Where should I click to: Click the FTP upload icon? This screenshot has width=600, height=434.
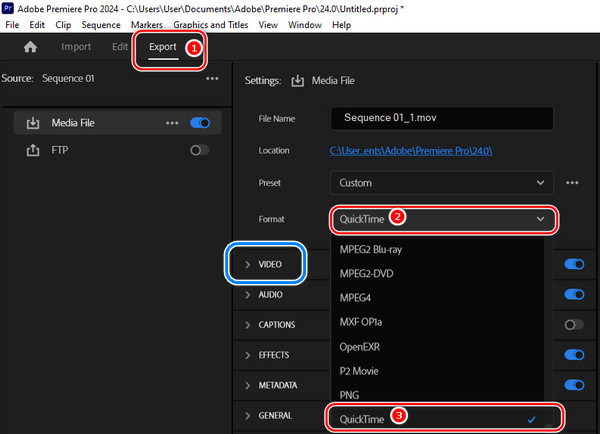(x=33, y=150)
